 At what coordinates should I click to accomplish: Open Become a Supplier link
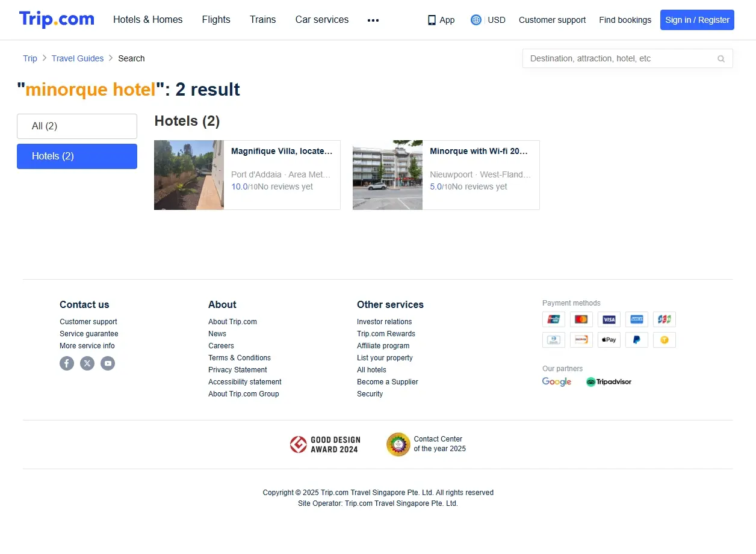[x=388, y=382]
